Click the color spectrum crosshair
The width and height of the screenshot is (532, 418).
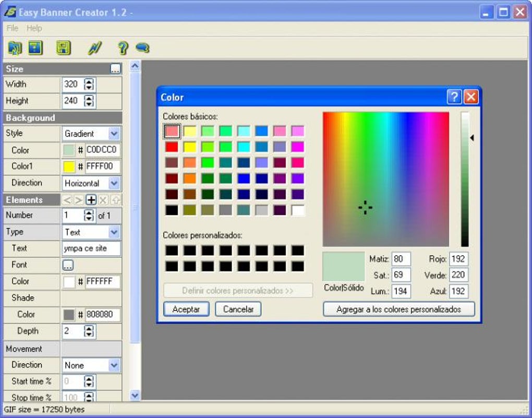pyautogui.click(x=365, y=208)
